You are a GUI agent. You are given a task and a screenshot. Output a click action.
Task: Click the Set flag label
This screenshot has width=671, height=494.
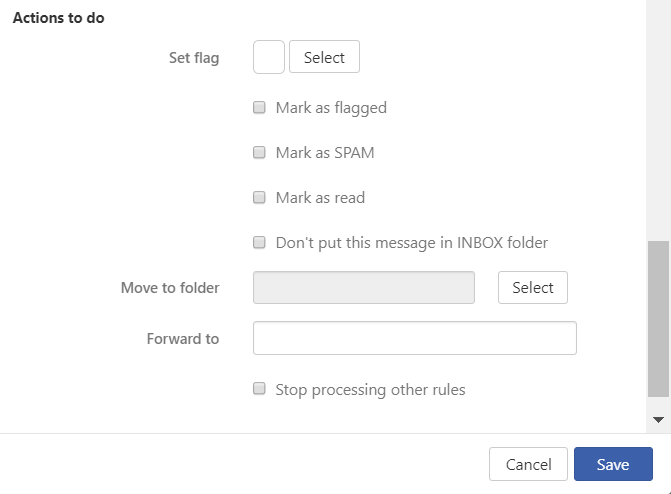(x=194, y=58)
